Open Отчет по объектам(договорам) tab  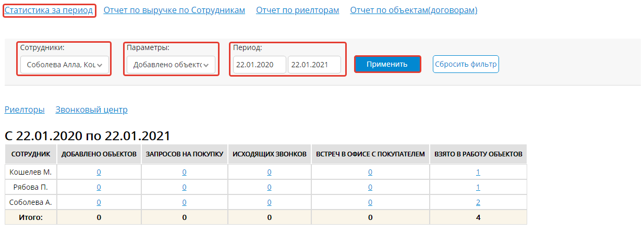(x=414, y=10)
